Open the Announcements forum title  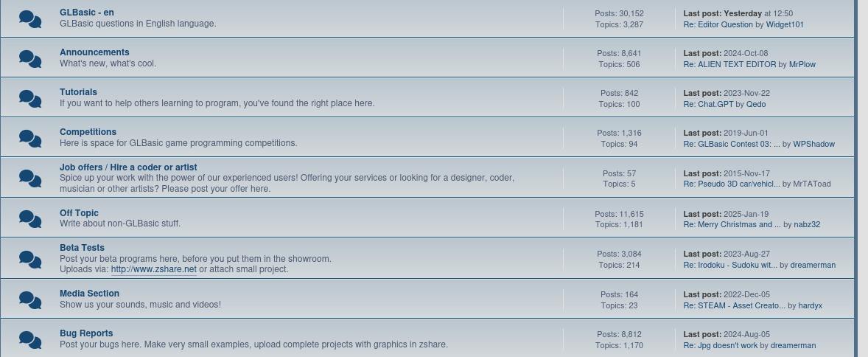point(94,52)
